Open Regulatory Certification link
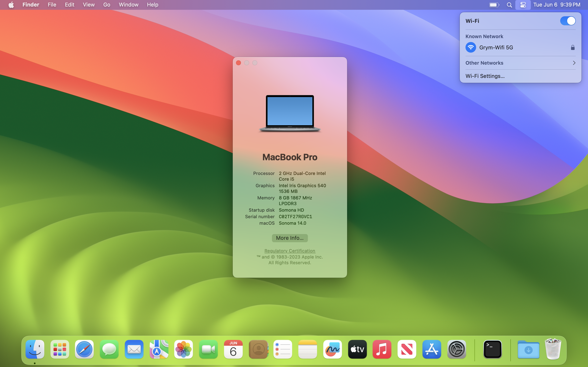 tap(290, 251)
